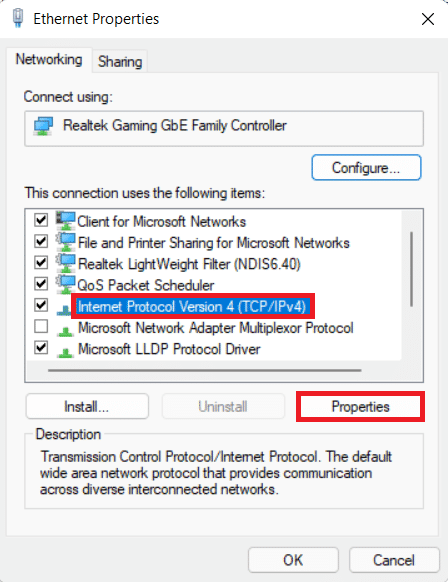Uncheck Client for Microsoft Networks checkbox
Image resolution: width=448 pixels, height=582 pixels.
(x=41, y=220)
